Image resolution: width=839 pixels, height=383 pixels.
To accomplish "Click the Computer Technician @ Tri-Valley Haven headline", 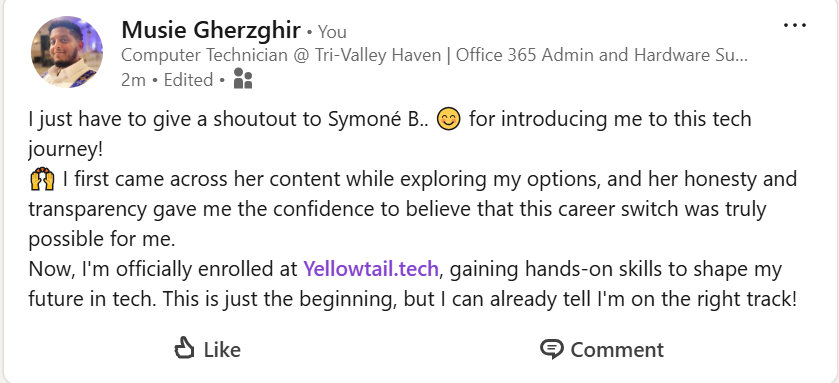I will (281, 55).
